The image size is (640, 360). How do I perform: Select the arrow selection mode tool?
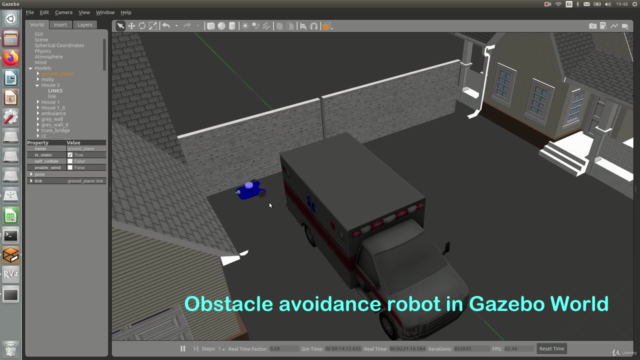coord(120,26)
